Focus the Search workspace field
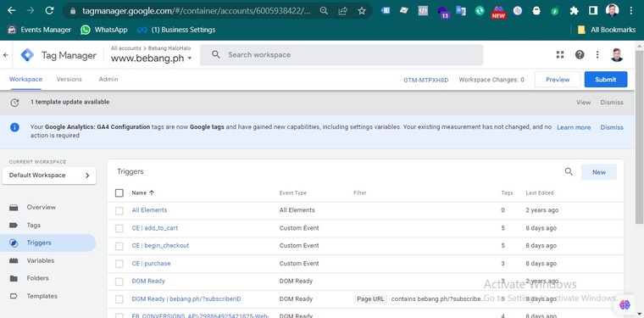 point(341,55)
